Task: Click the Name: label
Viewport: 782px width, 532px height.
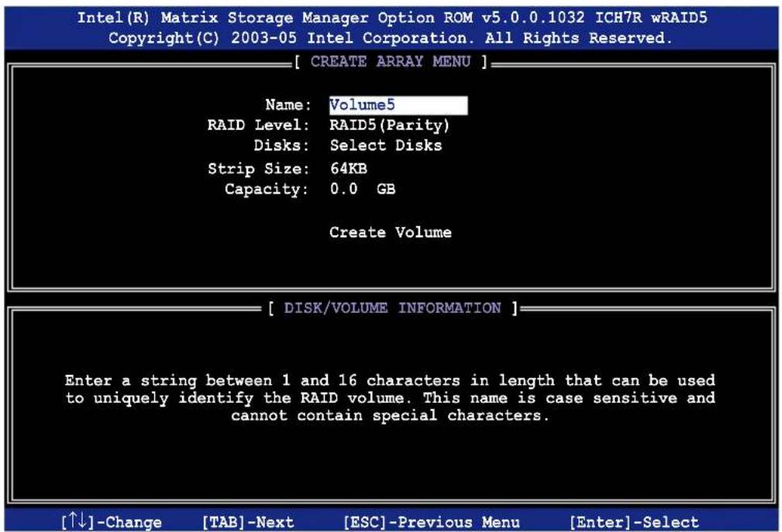Action: click(x=288, y=105)
